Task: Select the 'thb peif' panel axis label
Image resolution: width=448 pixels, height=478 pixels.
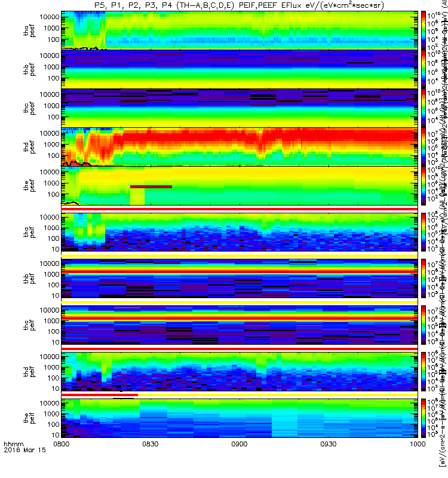Action: tap(29, 278)
